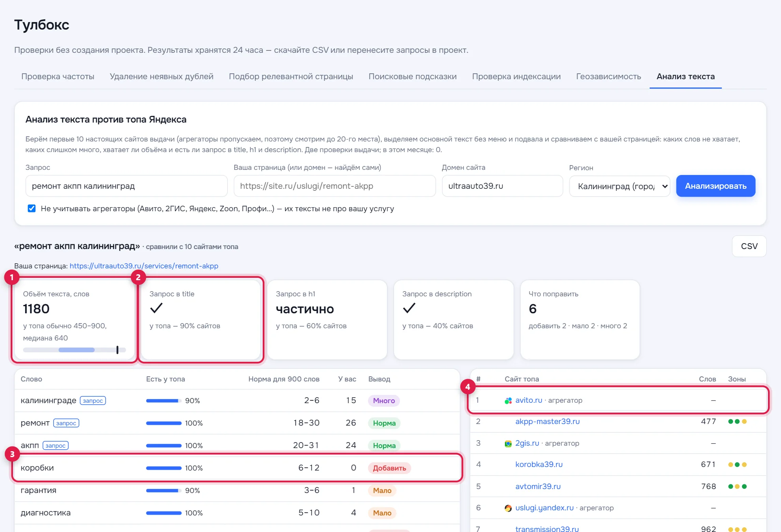Open the Регион dropdown Калининград
This screenshot has height=532, width=781.
pos(620,186)
